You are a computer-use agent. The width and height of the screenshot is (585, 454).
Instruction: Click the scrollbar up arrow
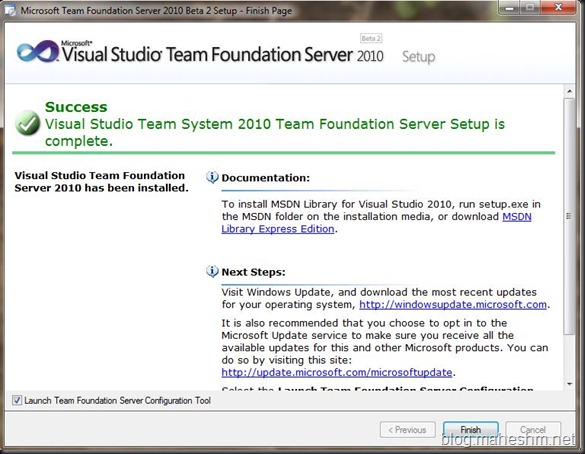[569, 91]
